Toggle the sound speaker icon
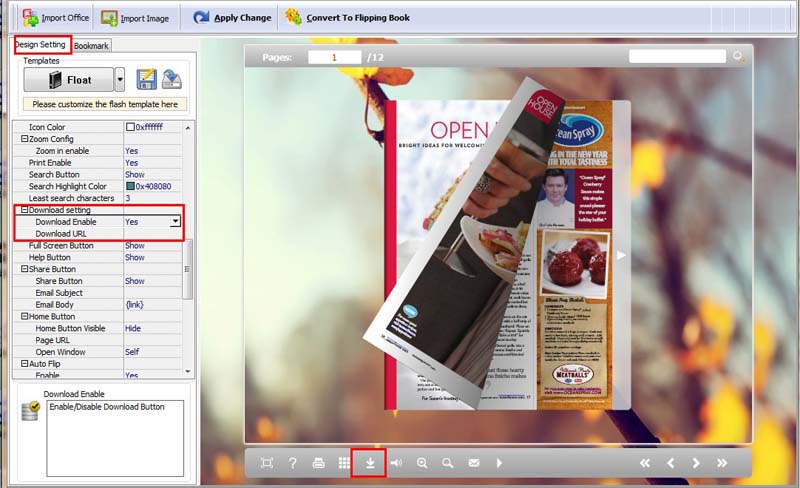 point(396,463)
